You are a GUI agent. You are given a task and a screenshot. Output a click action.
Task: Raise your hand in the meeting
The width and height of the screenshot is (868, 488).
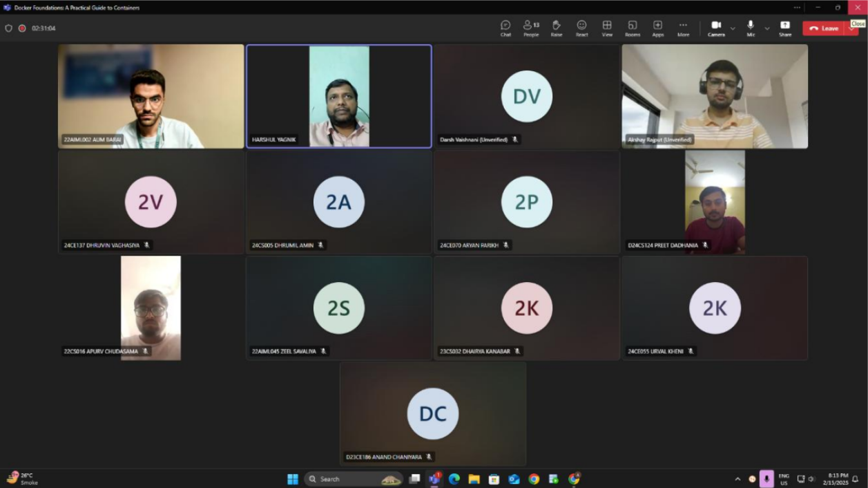click(557, 28)
